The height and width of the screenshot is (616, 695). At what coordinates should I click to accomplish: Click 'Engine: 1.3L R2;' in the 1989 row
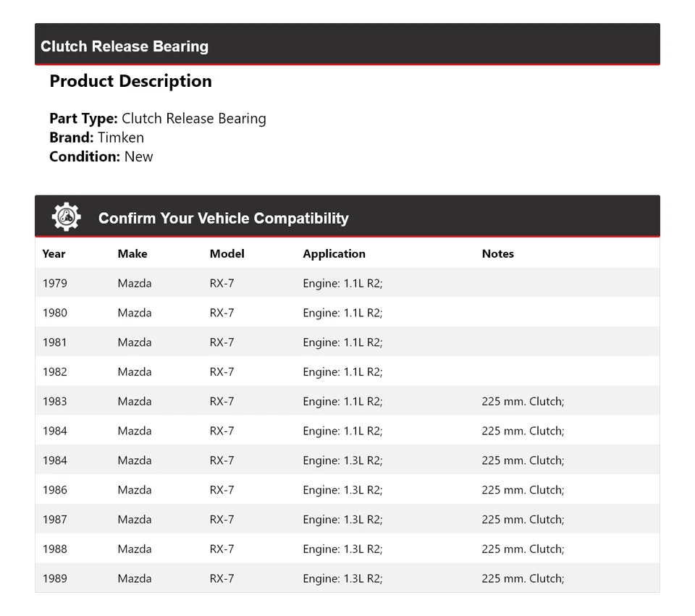pos(342,579)
